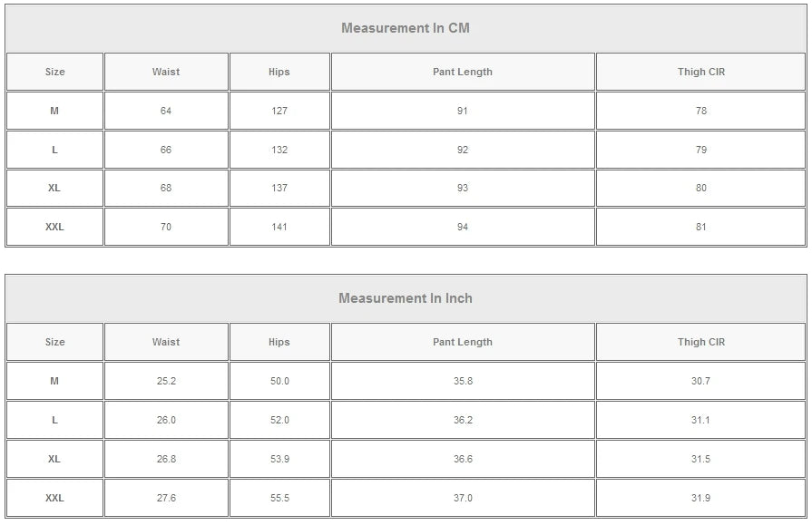Select the thigh value 81
The height and width of the screenshot is (525, 812).
coord(701,227)
